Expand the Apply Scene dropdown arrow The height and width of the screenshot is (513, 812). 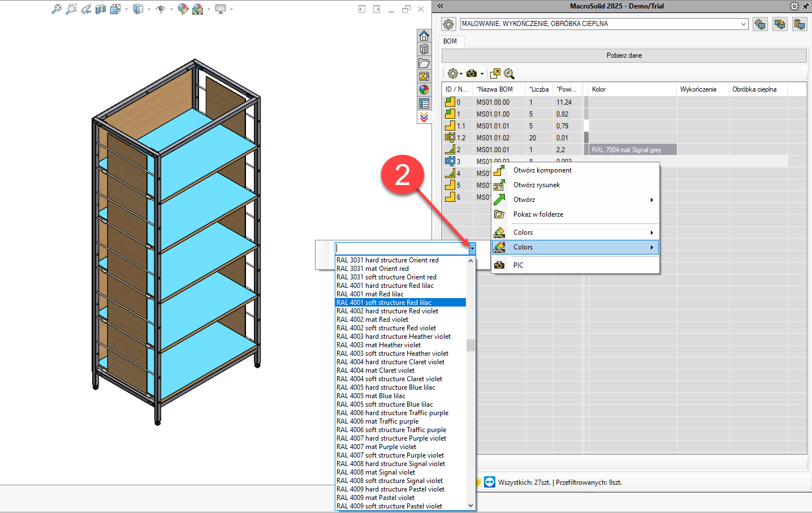click(x=209, y=9)
